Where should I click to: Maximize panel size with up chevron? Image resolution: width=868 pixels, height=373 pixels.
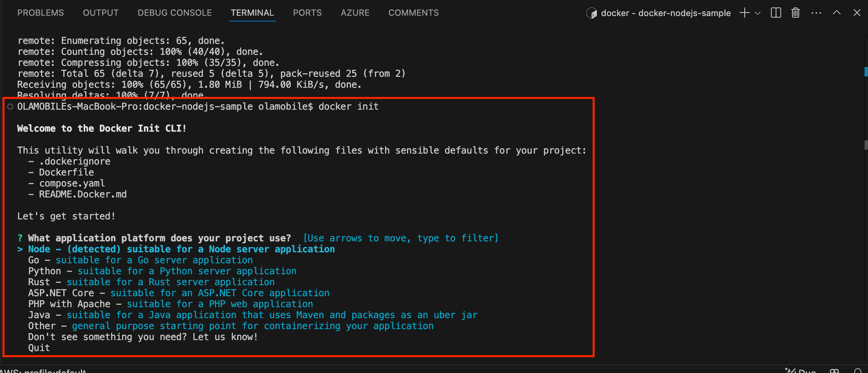(837, 13)
